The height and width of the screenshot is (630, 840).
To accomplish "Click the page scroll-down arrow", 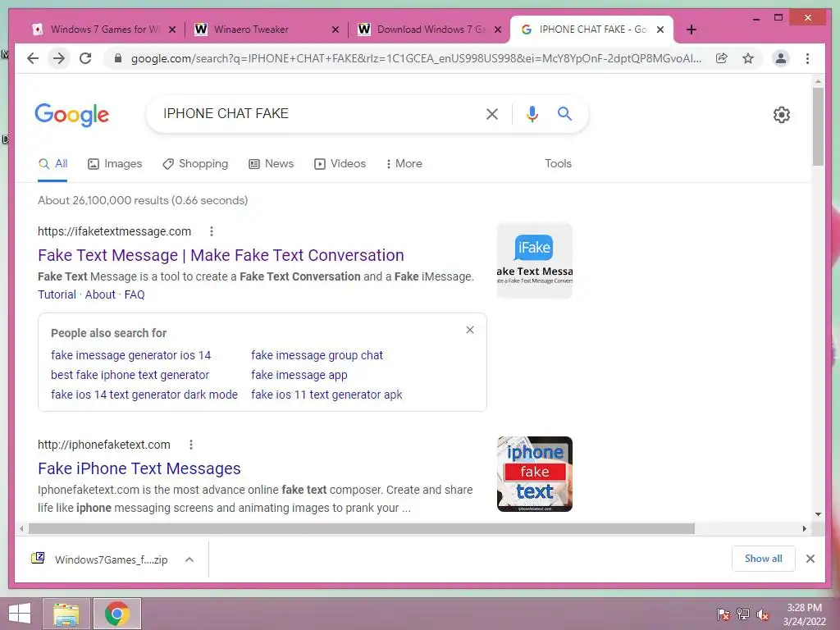I will pos(818,514).
